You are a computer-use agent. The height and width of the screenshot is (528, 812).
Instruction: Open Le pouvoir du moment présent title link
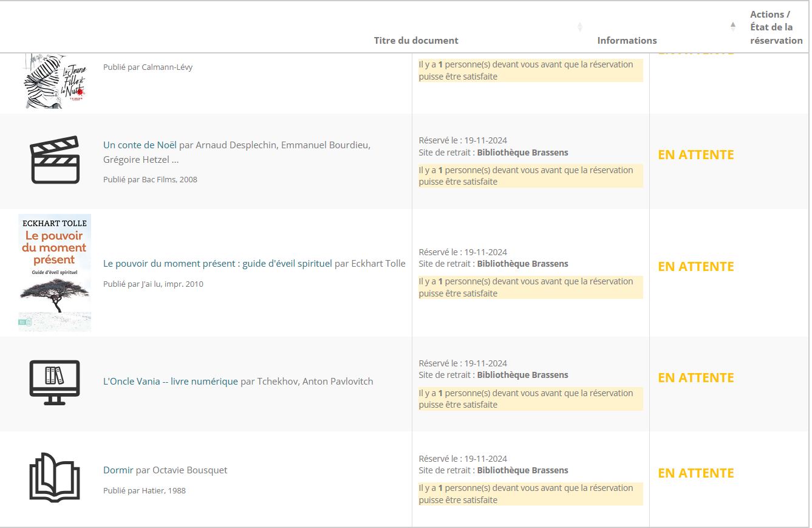pos(217,263)
